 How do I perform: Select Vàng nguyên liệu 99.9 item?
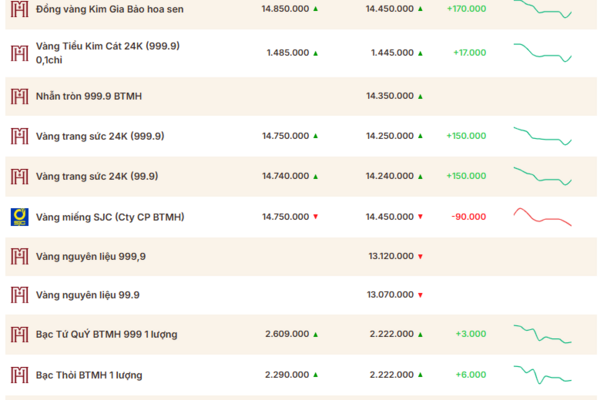pos(88,295)
